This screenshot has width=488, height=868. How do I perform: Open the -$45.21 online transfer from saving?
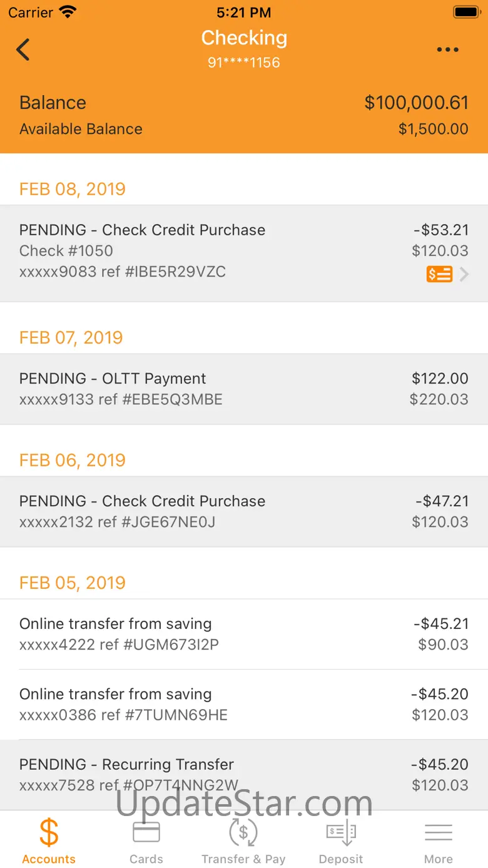244,634
